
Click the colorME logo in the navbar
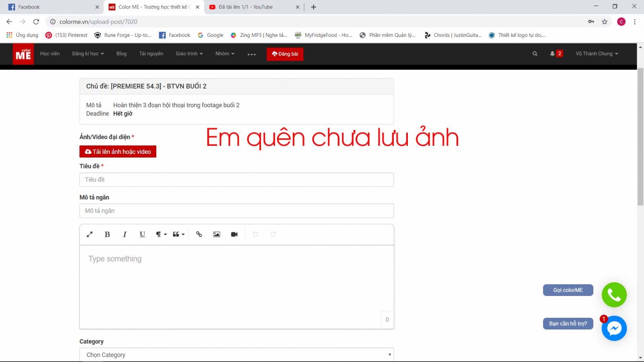[x=23, y=54]
